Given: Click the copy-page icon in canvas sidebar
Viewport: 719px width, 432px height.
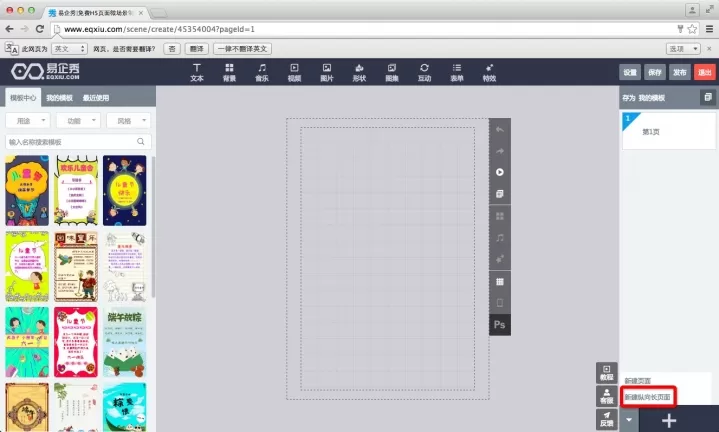Looking at the screenshot, I should tap(500, 194).
